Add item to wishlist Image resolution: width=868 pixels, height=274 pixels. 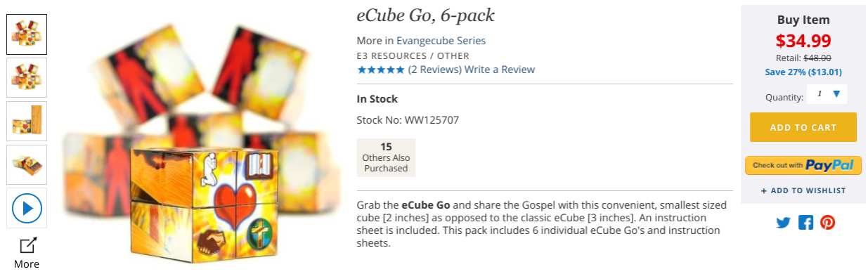click(x=803, y=190)
